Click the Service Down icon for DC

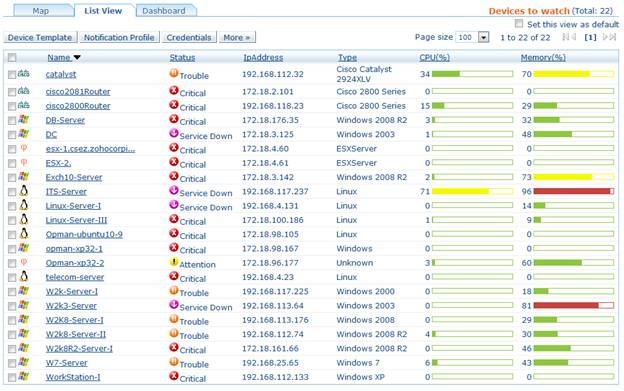coord(174,134)
